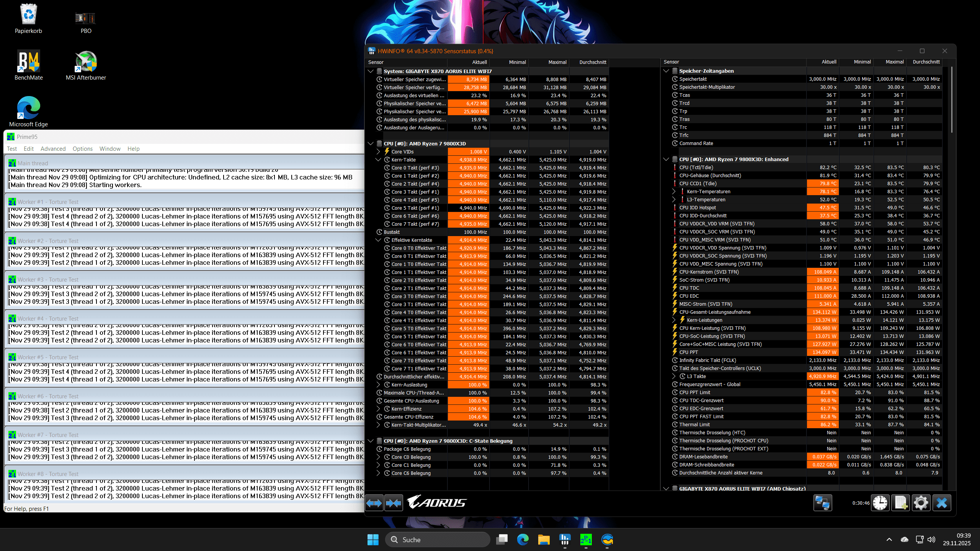The image size is (980, 551).
Task: Open HWiNFO remote network monitoring icon
Action: pyautogui.click(x=822, y=502)
